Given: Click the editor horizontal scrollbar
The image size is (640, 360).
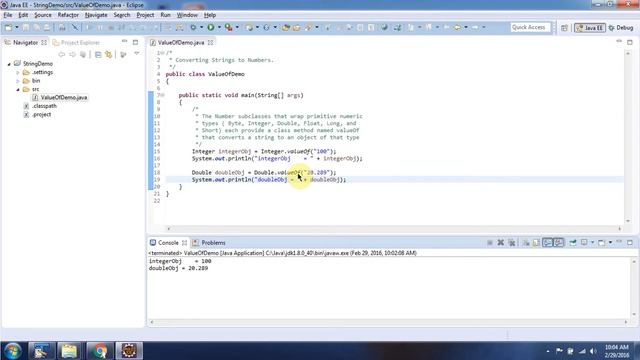Looking at the screenshot, I should pyautogui.click(x=394, y=229).
